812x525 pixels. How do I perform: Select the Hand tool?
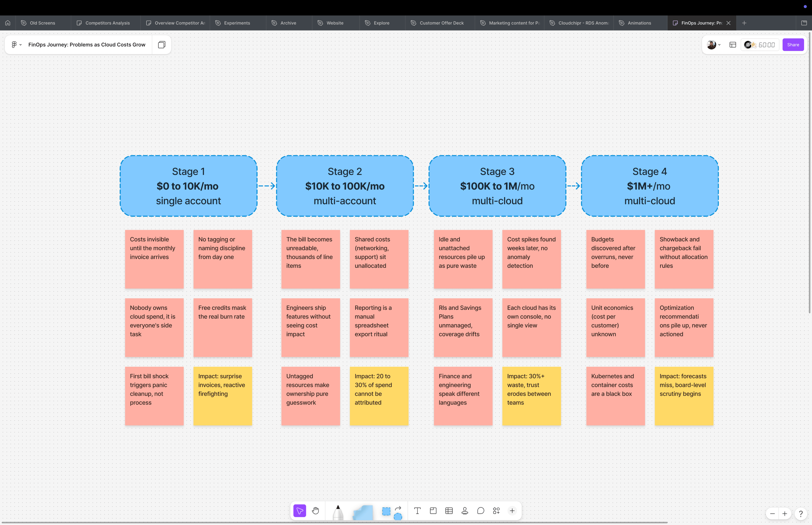(x=315, y=511)
